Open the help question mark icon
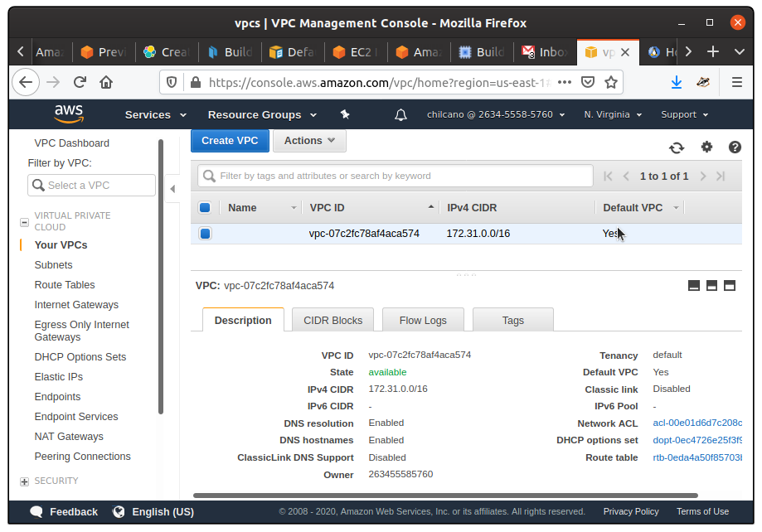The width and height of the screenshot is (762, 532). click(x=735, y=147)
